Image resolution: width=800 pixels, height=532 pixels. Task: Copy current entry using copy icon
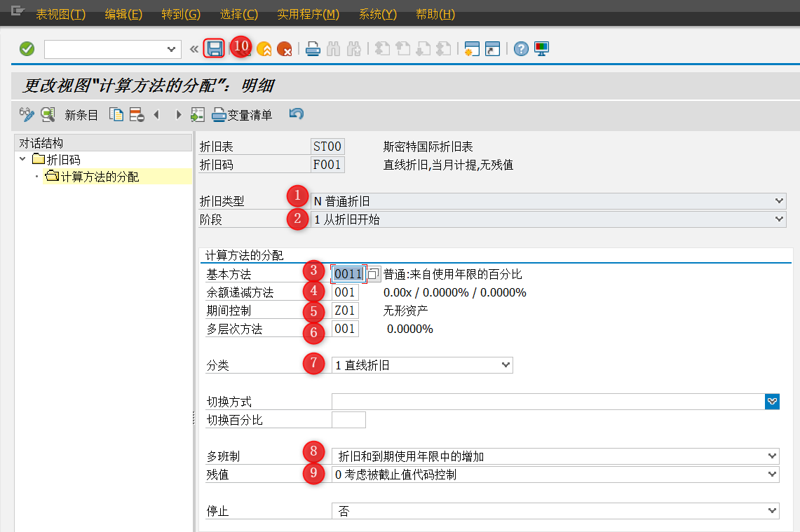point(116,114)
